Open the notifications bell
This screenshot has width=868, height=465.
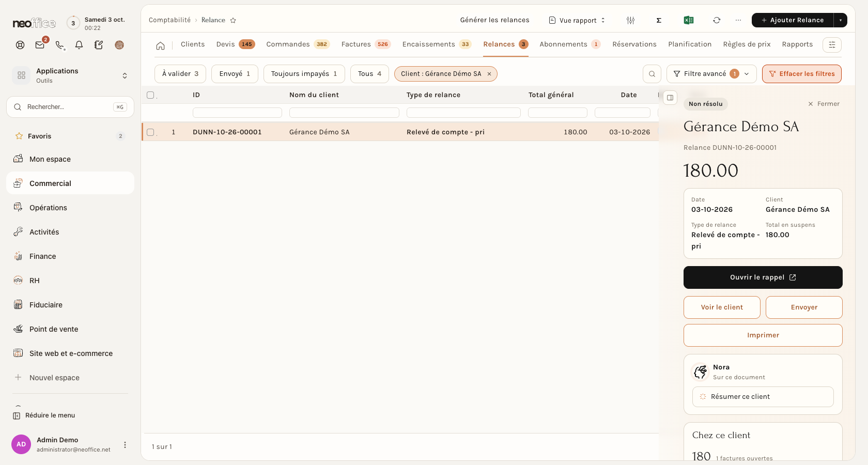click(79, 45)
